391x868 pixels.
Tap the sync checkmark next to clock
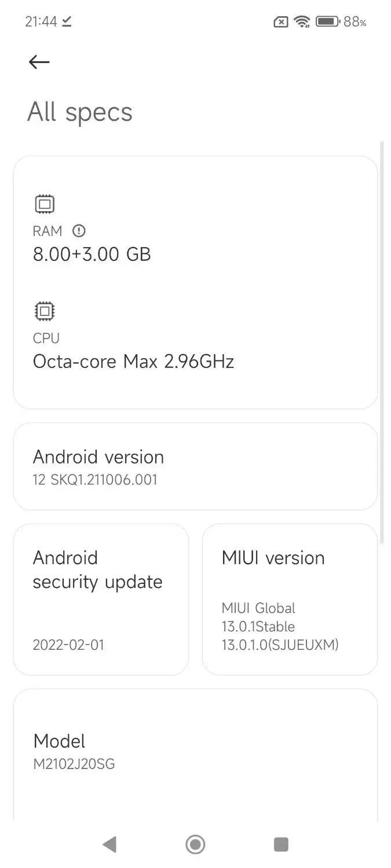point(66,22)
